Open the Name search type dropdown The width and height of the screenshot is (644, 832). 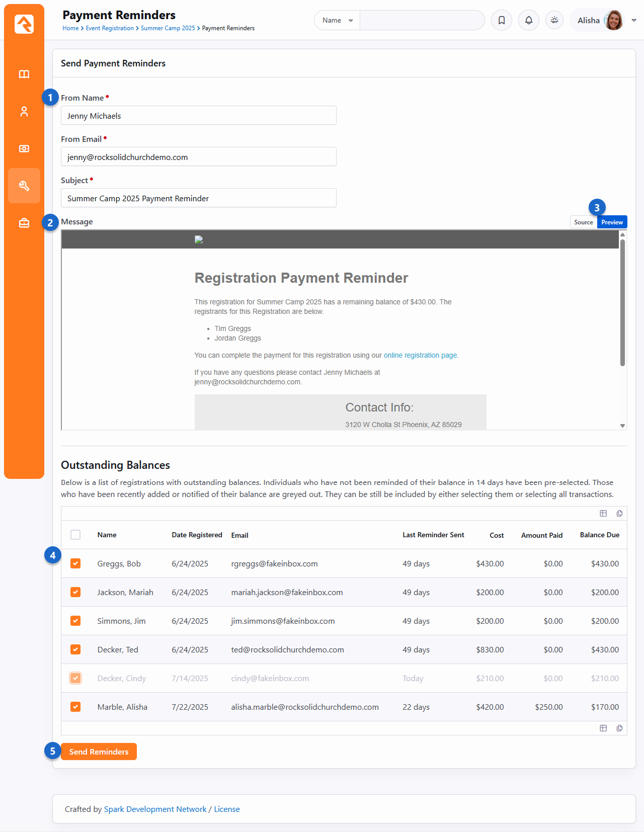pos(337,21)
